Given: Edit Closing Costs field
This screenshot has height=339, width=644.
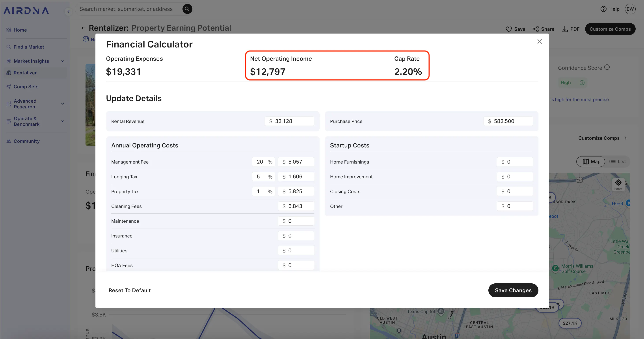Looking at the screenshot, I should (515, 192).
